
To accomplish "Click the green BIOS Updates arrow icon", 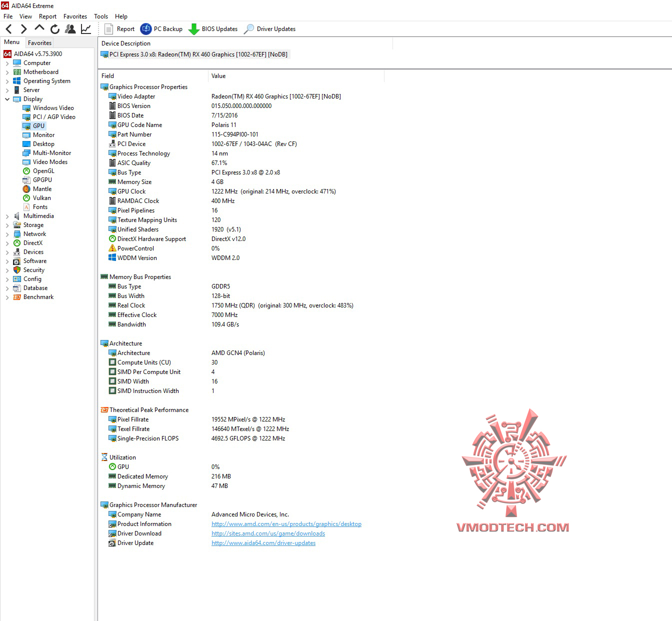I will click(194, 29).
